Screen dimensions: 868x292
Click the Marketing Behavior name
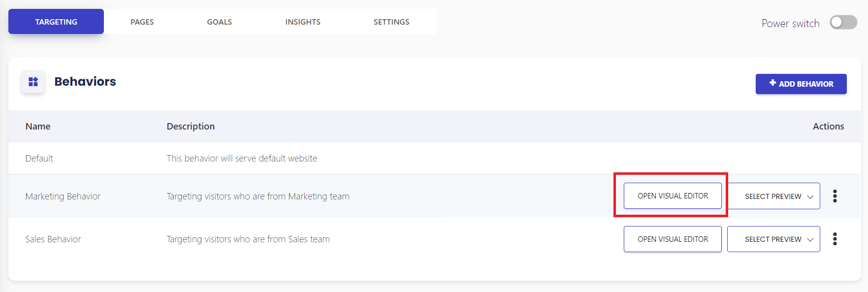63,196
